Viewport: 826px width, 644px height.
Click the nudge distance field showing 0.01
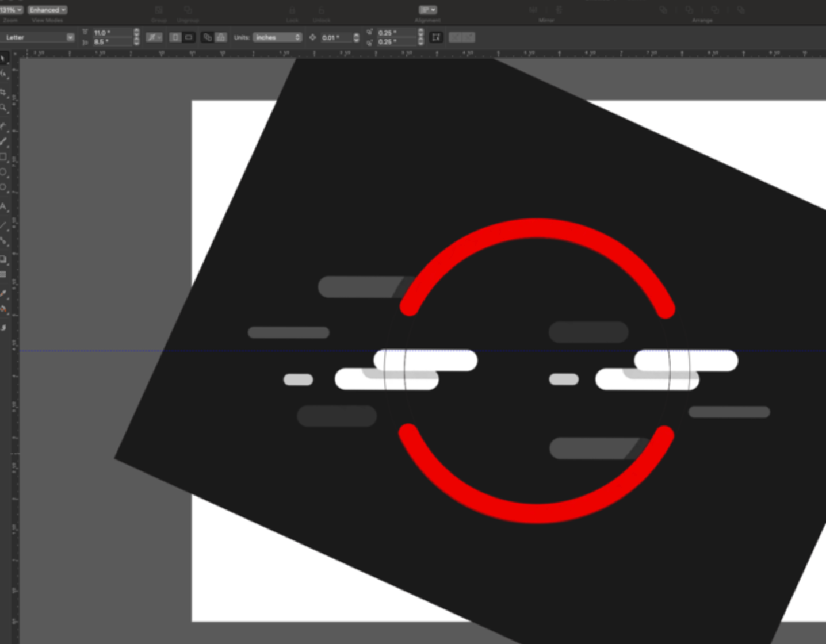pos(337,37)
